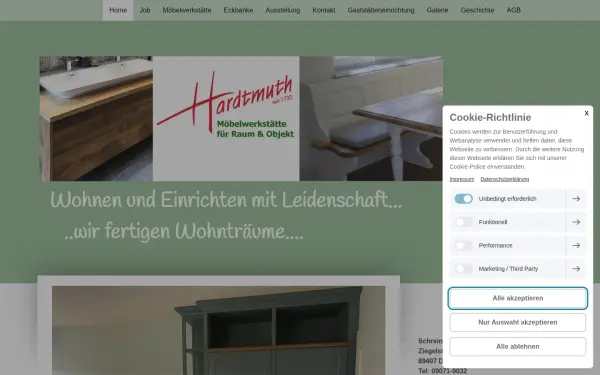This screenshot has height=375, width=600.
Task: Toggle the Unbedingt erforderlich switch
Action: click(463, 199)
